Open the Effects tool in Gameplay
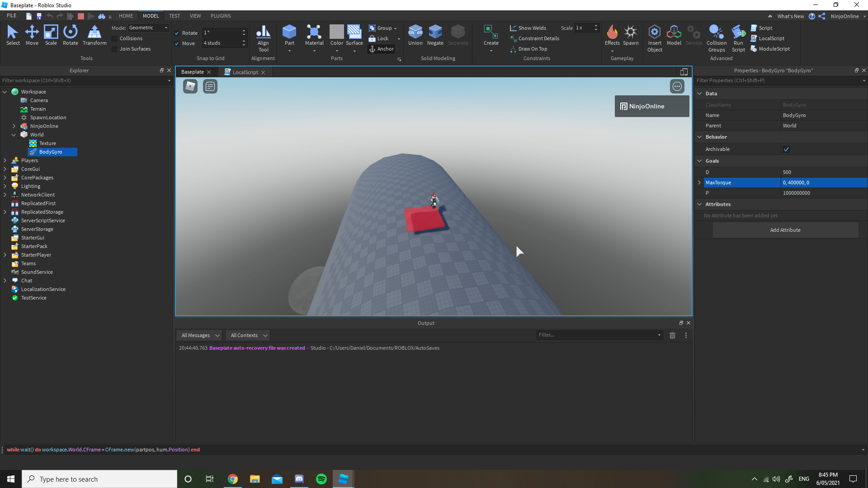The image size is (868, 488). (x=612, y=35)
